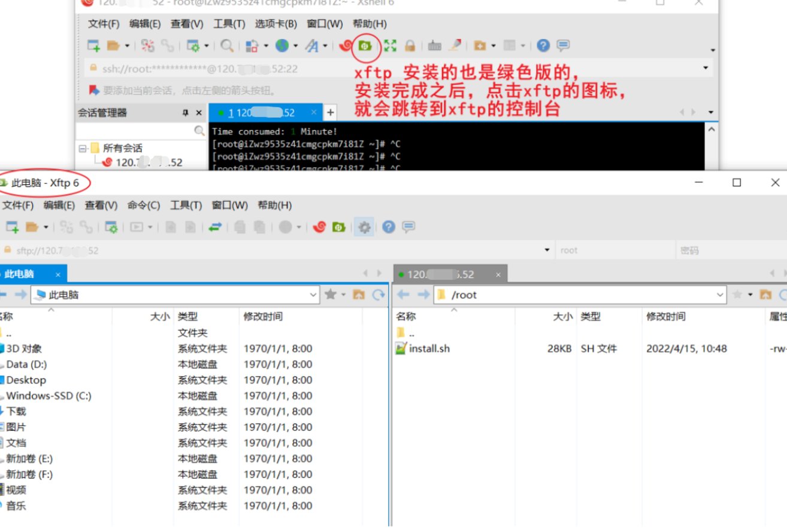This screenshot has height=532, width=787.
Task: Click the red Xshell swirl icon in Xshell toolbar
Action: pyautogui.click(x=345, y=46)
